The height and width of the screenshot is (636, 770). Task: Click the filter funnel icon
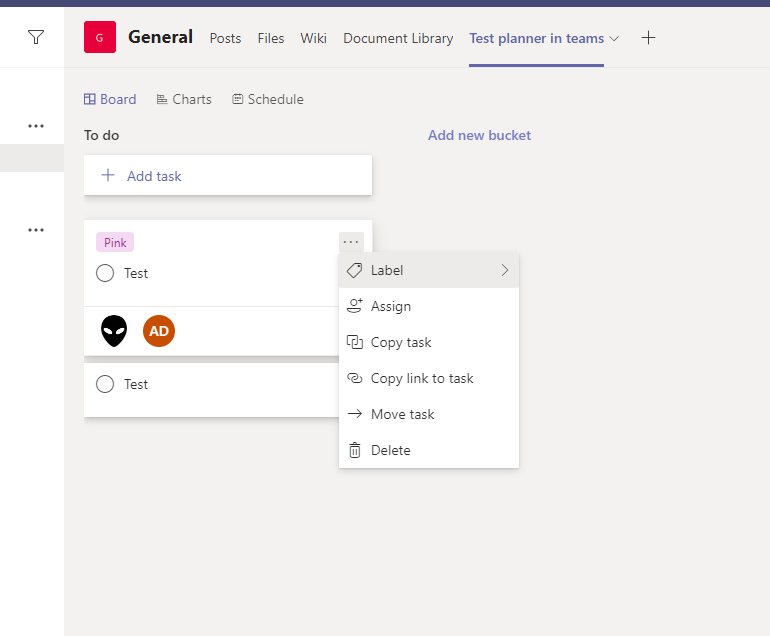click(x=36, y=37)
